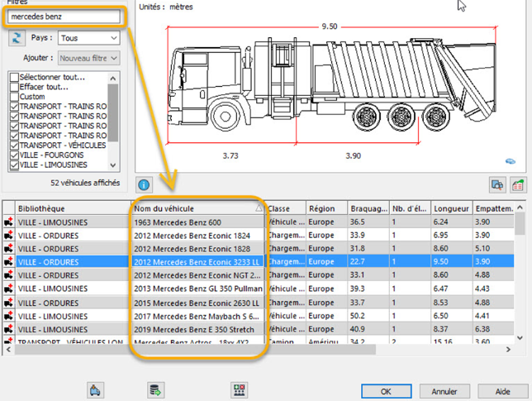Viewport: 532px width, 401px height.
Task: Select 2017 Mercedes Benz Maybach S row
Action: tap(259, 316)
